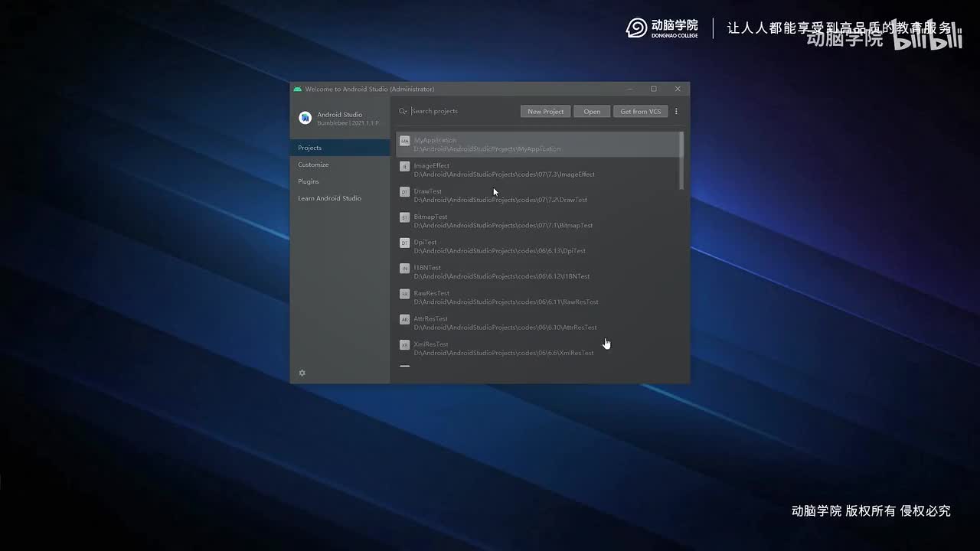
Task: Click the IN icon beside I18NTest
Action: pos(405,269)
